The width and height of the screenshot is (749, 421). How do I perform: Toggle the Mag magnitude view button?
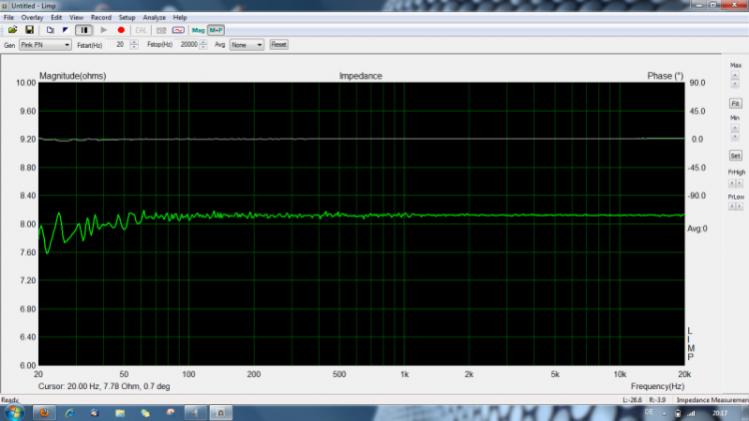pos(198,30)
